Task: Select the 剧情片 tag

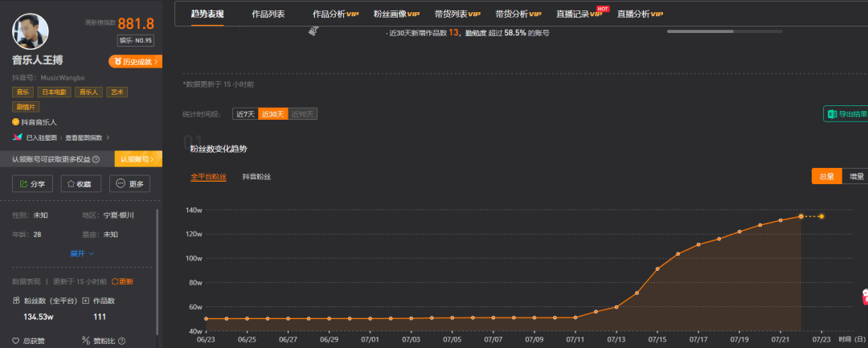Action: tap(26, 108)
